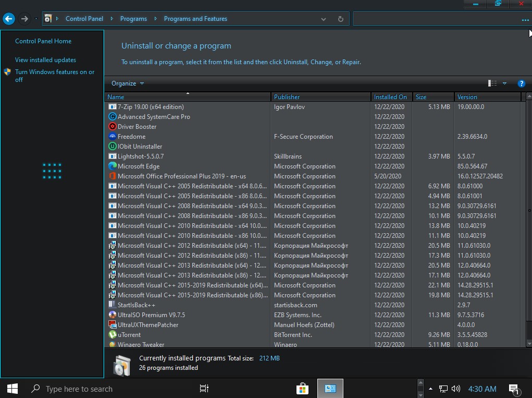The image size is (532, 398).
Task: Sort the list by Publisher column
Action: pyautogui.click(x=320, y=97)
